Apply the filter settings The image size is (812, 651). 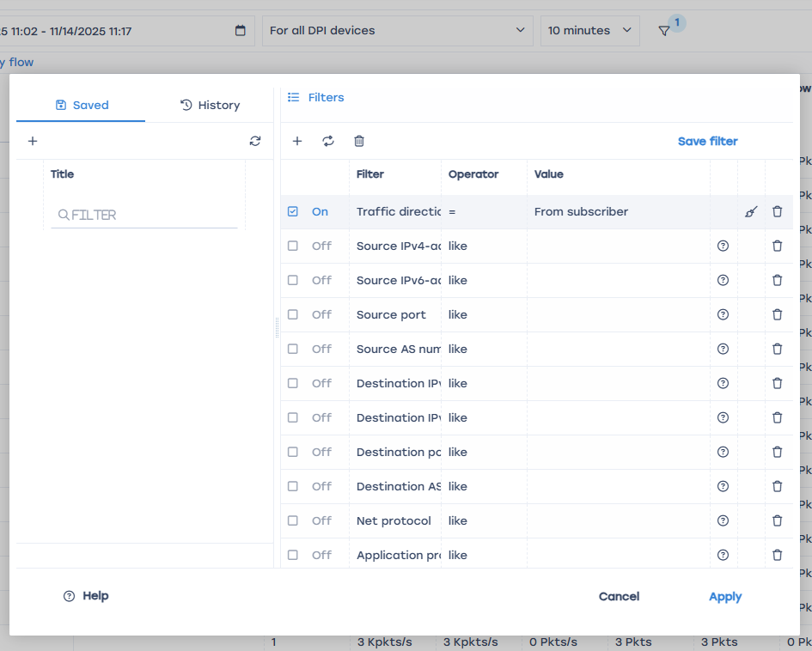724,597
